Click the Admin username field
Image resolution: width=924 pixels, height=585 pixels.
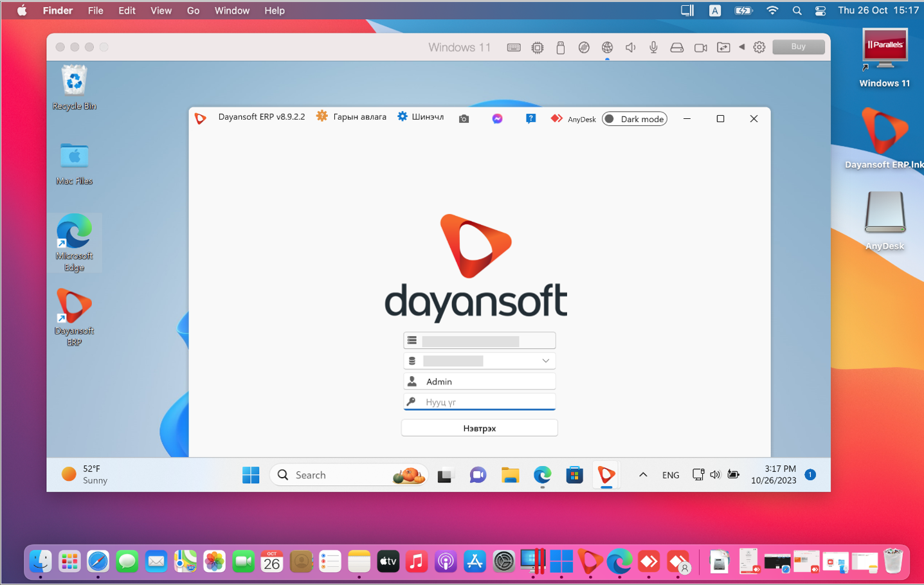(x=480, y=381)
